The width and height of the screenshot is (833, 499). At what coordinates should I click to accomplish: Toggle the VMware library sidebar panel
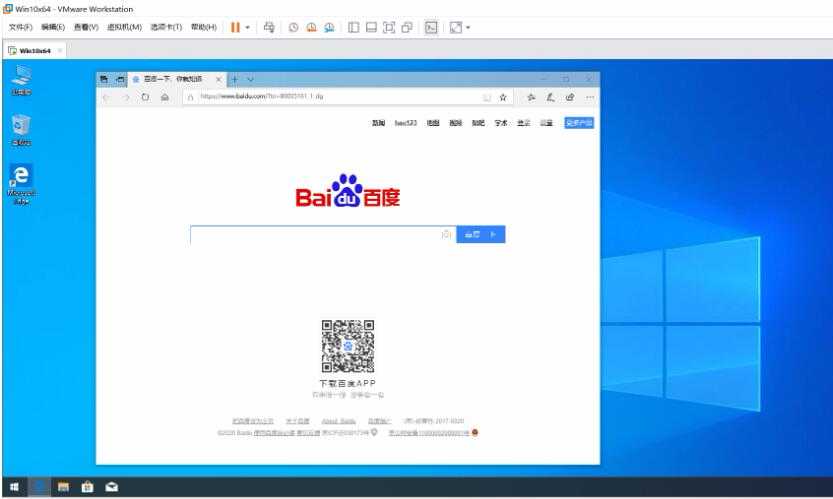pos(353,28)
